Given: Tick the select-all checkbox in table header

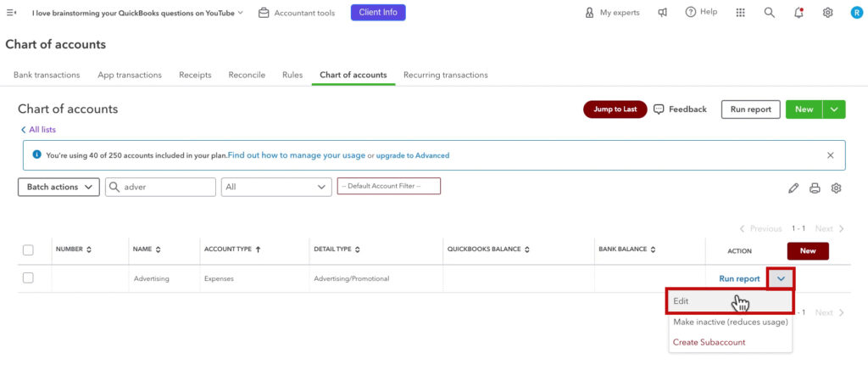Looking at the screenshot, I should point(28,250).
